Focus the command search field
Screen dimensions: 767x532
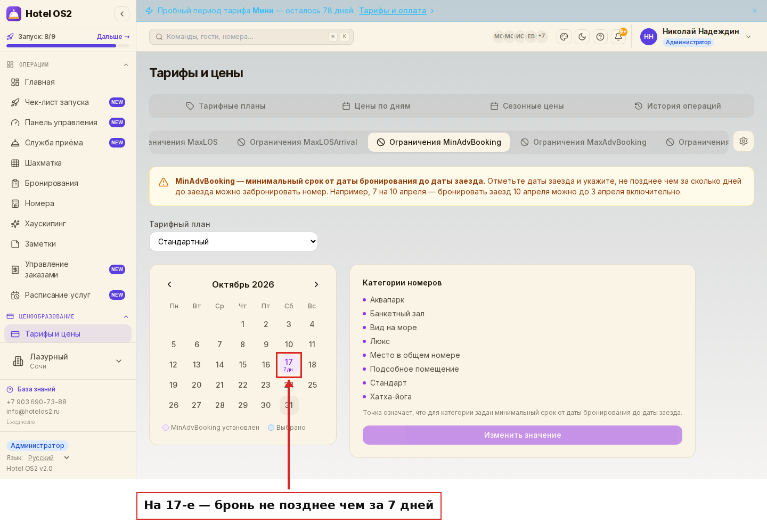point(251,37)
